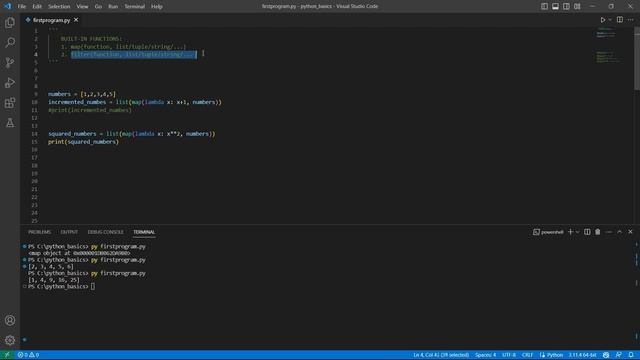The height and width of the screenshot is (360, 640).
Task: Open the Selection menu
Action: (x=59, y=7)
